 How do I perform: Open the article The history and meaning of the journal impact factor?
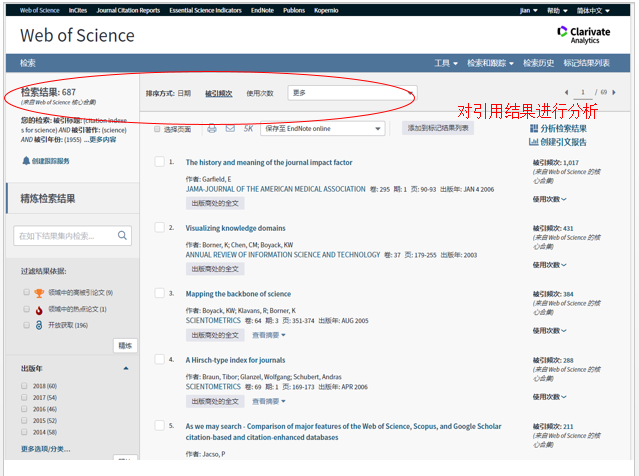pos(269,162)
